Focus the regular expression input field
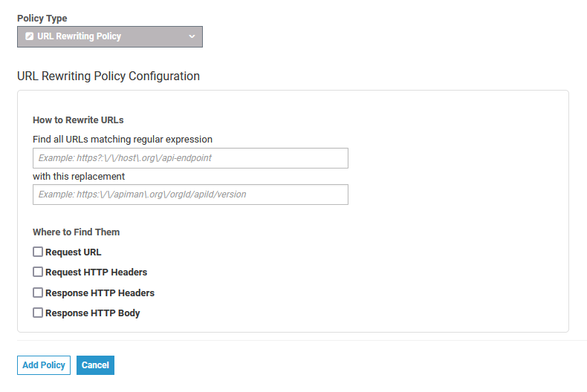This screenshot has width=587, height=392. click(x=190, y=158)
